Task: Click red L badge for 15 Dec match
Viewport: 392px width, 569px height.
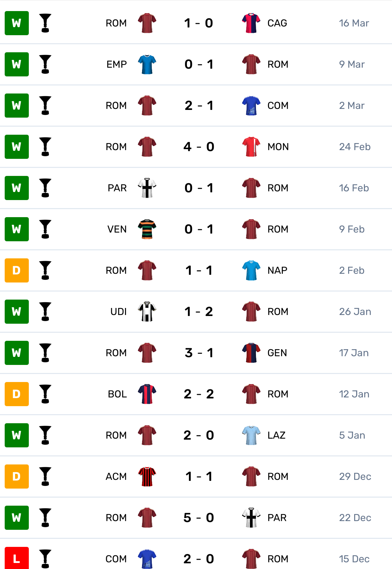Action: [17, 558]
